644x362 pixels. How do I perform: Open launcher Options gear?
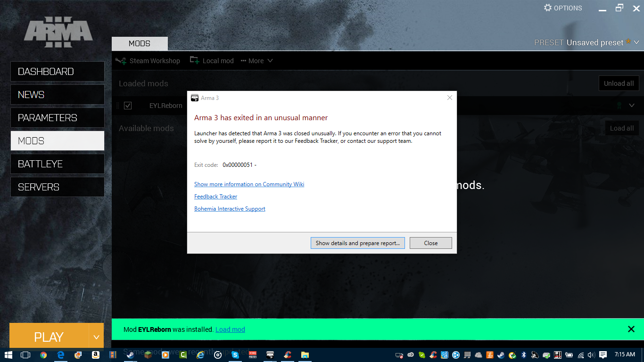pos(547,8)
